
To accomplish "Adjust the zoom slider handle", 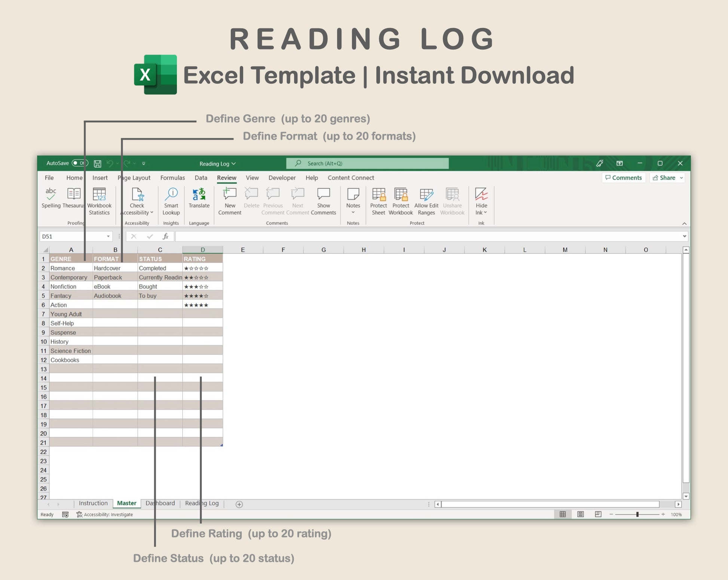I will 637,514.
